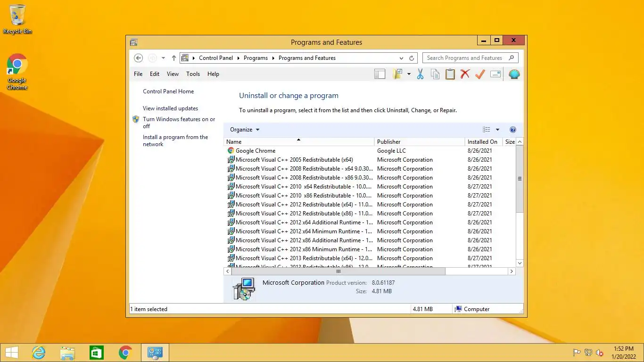Image resolution: width=644 pixels, height=362 pixels.
Task: Open the Help menu
Action: coord(214,74)
